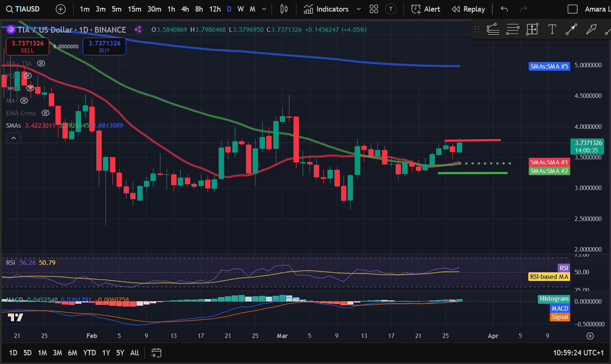Open the Indicators favorites dropdown arrow

point(359,9)
